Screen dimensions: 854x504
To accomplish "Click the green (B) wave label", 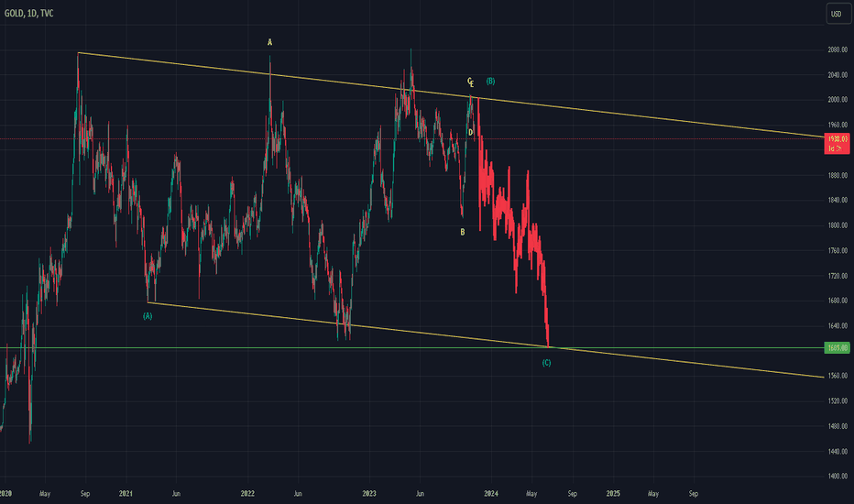I will (490, 82).
